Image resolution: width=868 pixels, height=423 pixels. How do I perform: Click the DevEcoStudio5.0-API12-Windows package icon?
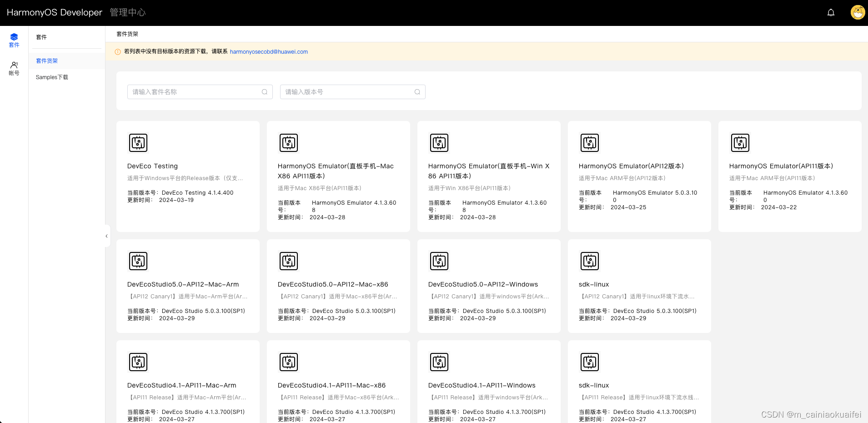tap(439, 261)
